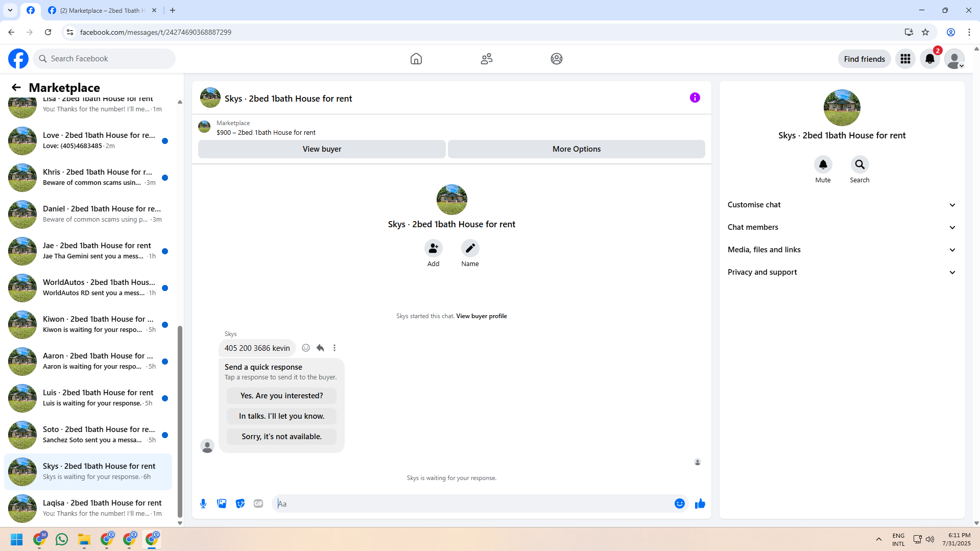Open the taskbar clock showing 6:11 PM
The width and height of the screenshot is (980, 551).
956,539
